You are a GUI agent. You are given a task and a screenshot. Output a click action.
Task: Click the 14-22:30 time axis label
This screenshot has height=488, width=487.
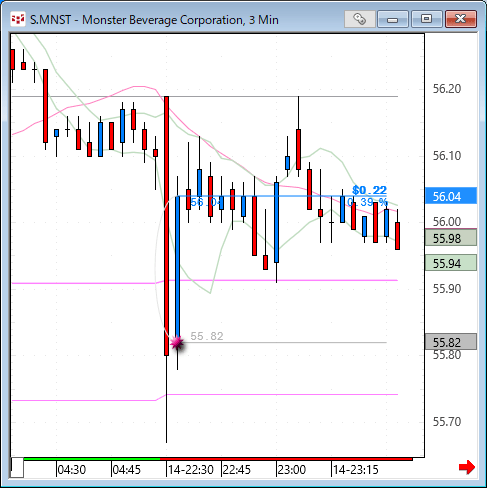(191, 470)
